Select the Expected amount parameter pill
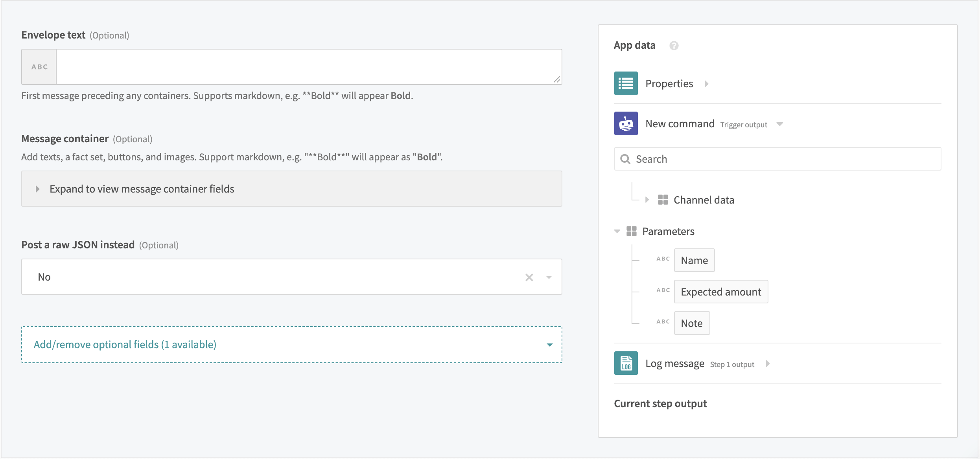 (720, 292)
